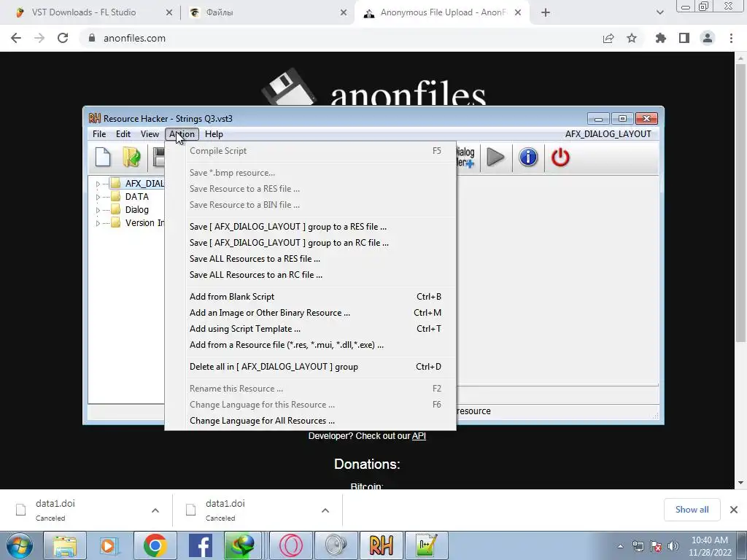Select the AFX_DIALOG folder icon in tree
The image size is (747, 560).
coord(116,183)
